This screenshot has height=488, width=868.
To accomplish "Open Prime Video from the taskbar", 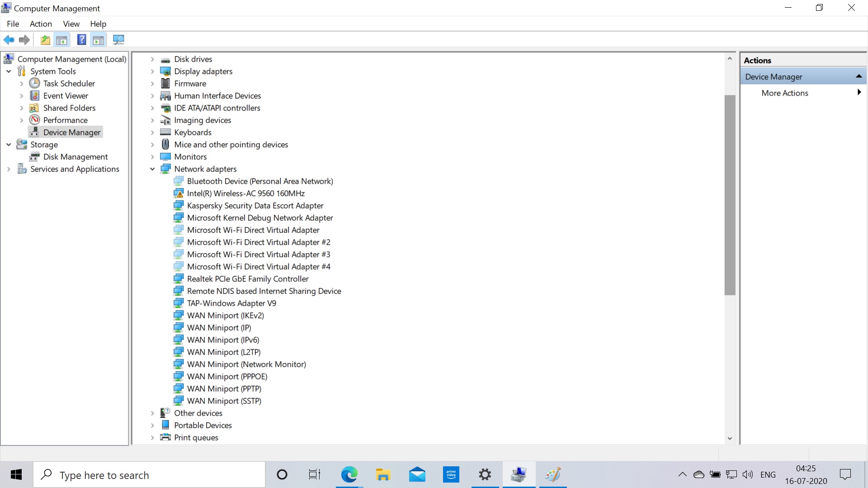I will pyautogui.click(x=451, y=474).
